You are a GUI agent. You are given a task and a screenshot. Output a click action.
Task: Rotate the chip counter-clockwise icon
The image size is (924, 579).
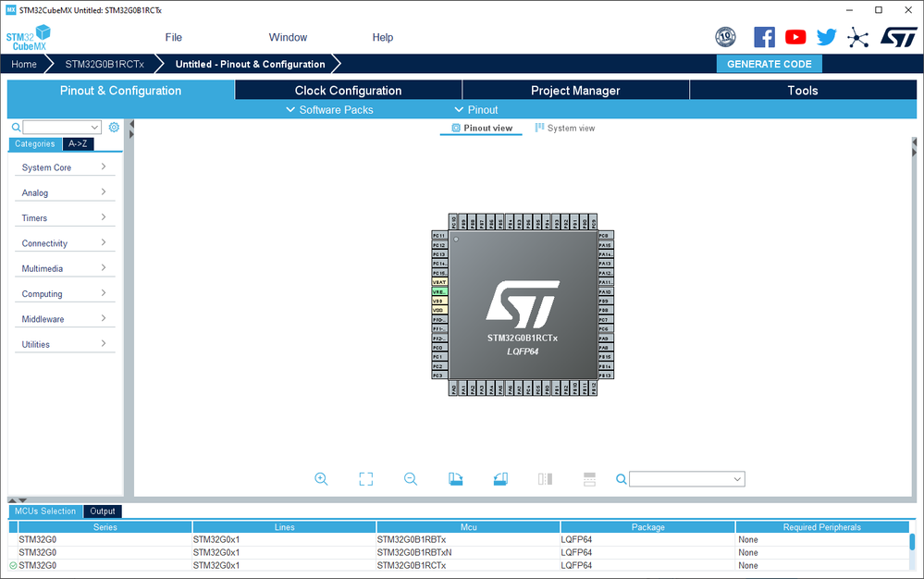pyautogui.click(x=500, y=479)
